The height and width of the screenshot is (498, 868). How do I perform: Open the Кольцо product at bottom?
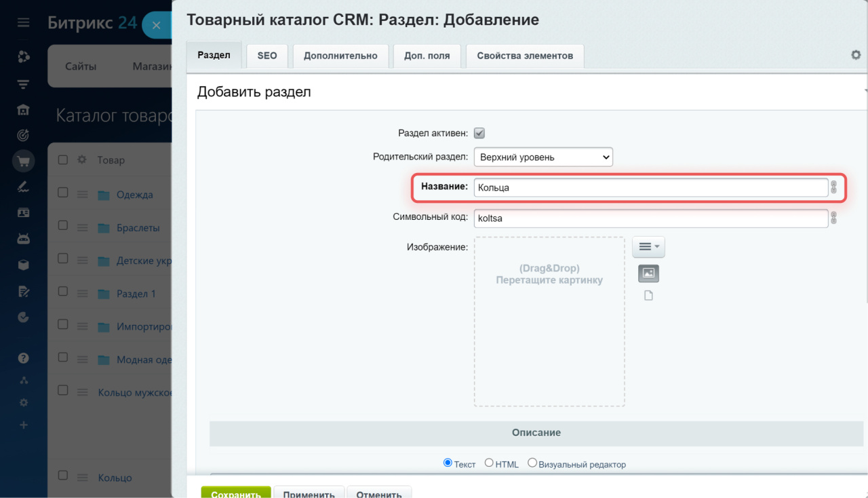(x=115, y=478)
